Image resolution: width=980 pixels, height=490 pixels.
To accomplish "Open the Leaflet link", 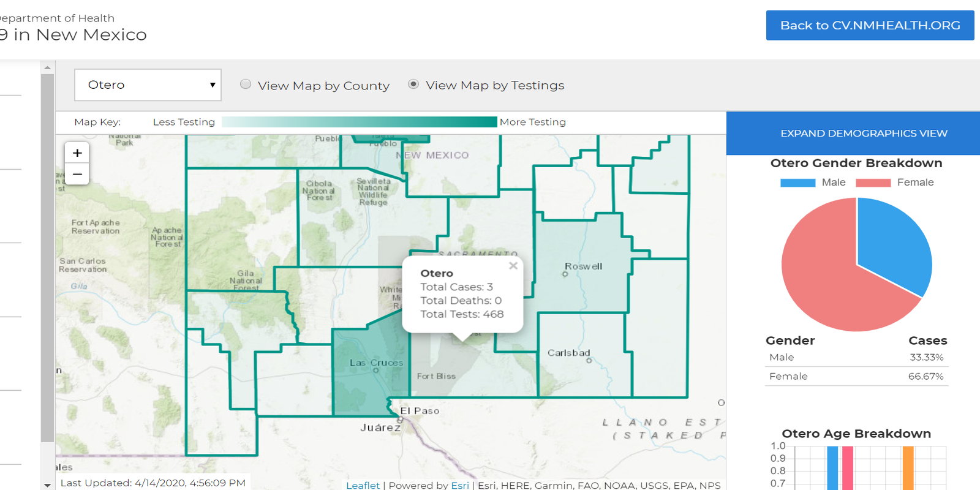I will (363, 485).
